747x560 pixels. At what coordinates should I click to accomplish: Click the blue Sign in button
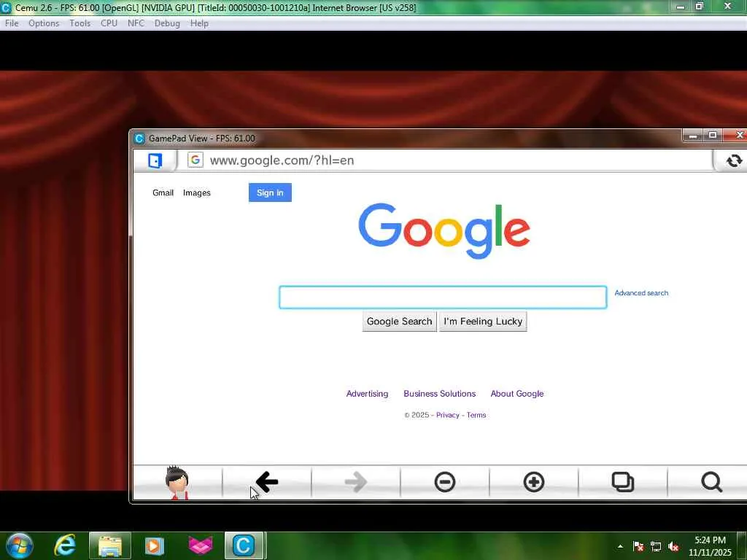(x=270, y=192)
